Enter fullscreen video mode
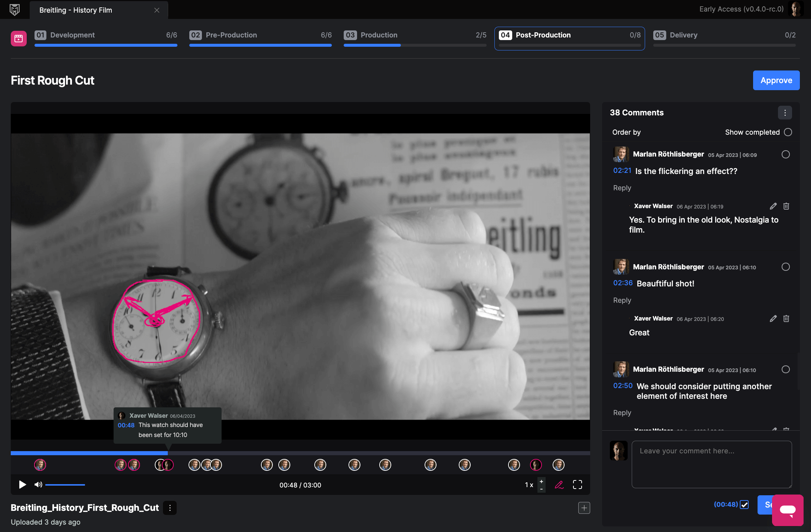 pyautogui.click(x=577, y=485)
